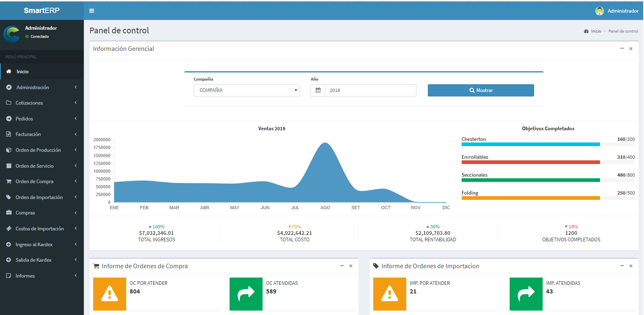Viewport: 644px width, 315px height.
Task: Click the orange warning icon for Imp. Por Atender
Action: [x=390, y=294]
